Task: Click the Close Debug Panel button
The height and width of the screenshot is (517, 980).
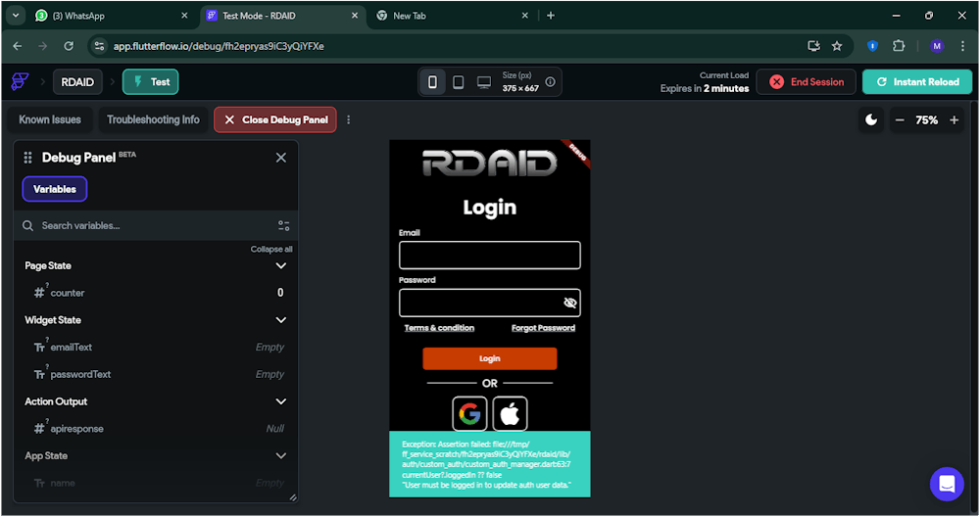Action: tap(275, 119)
